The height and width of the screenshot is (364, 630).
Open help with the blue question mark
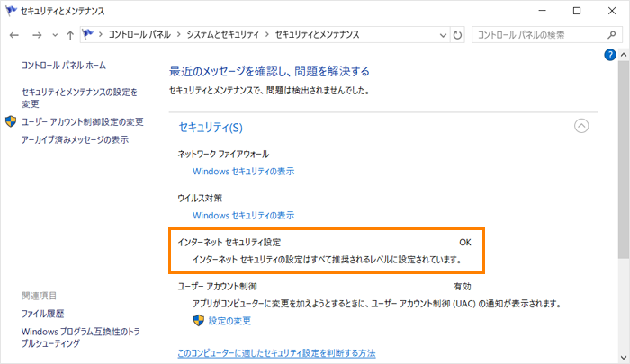coord(610,55)
